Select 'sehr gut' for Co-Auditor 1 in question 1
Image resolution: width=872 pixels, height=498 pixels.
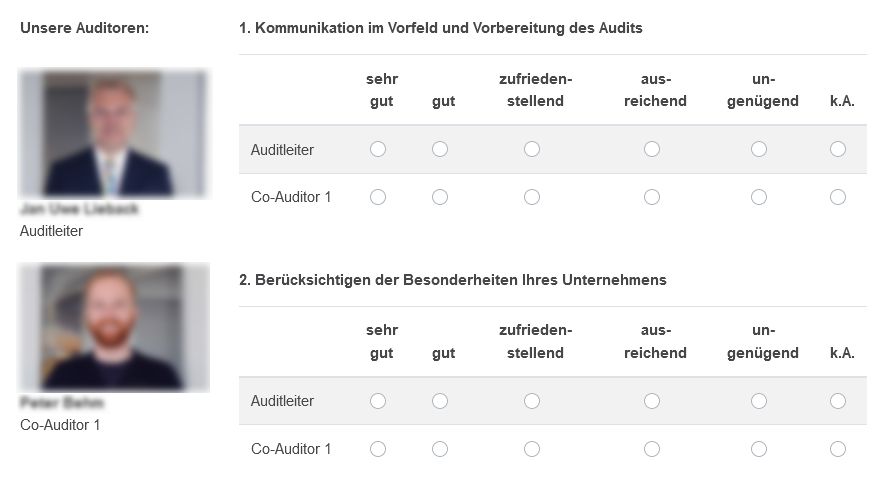(x=378, y=197)
